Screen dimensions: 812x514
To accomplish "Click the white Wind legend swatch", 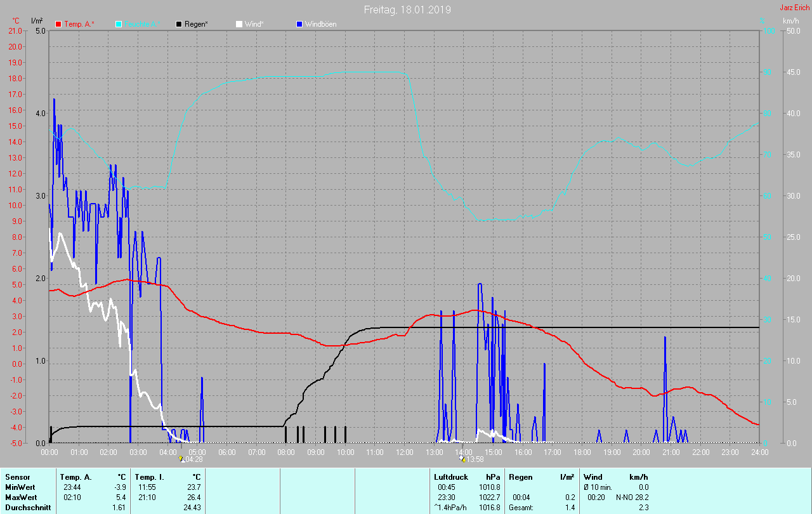I will (x=239, y=24).
